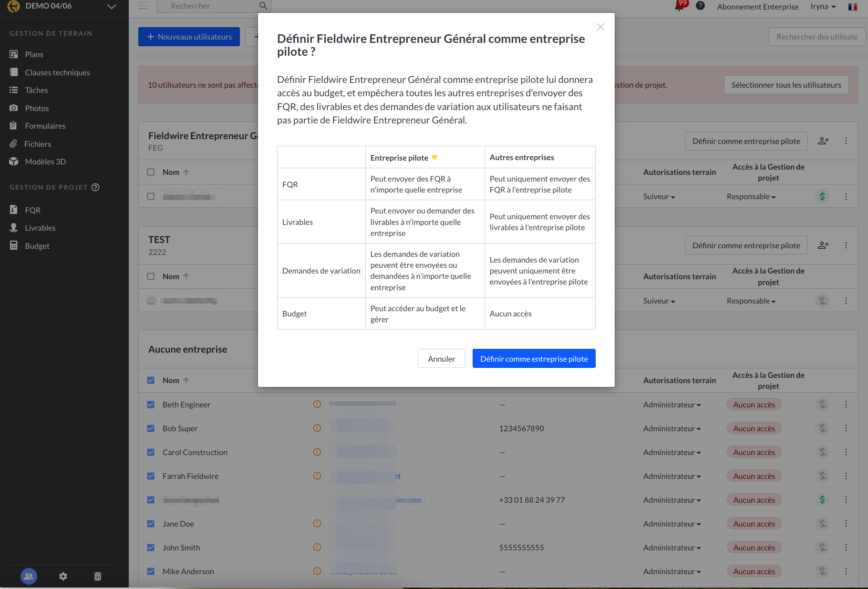Screen dimensions: 868x589
Task: Toggle the John Smith checkbox
Action: coord(151,548)
